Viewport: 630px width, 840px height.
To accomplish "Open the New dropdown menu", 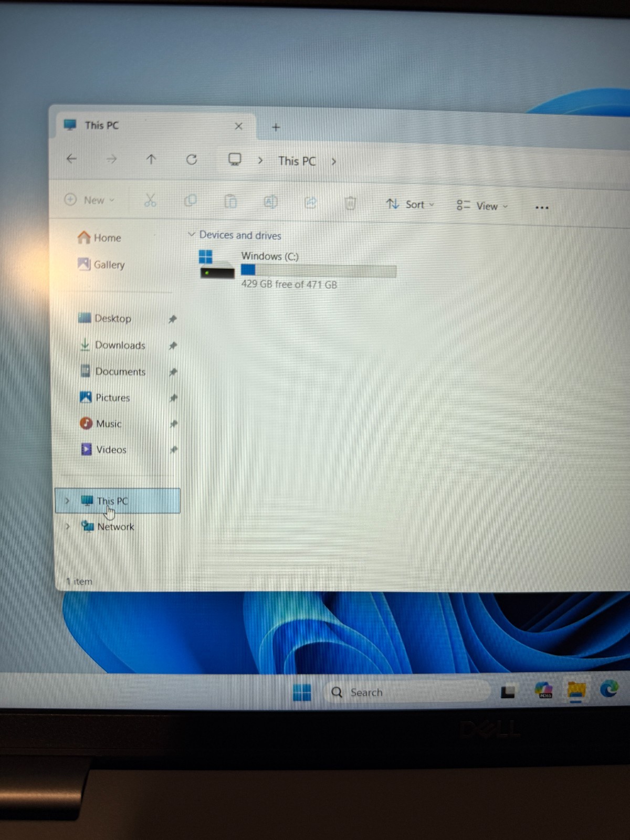I will point(89,200).
